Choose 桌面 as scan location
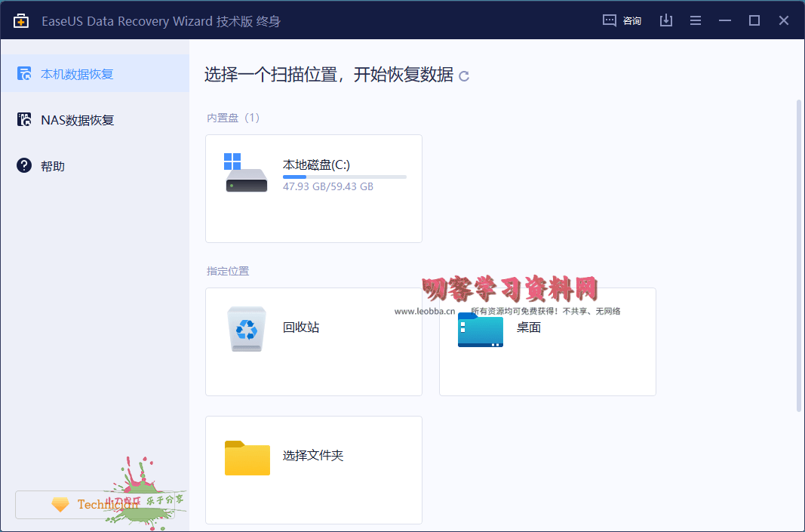805x532 pixels. point(547,342)
